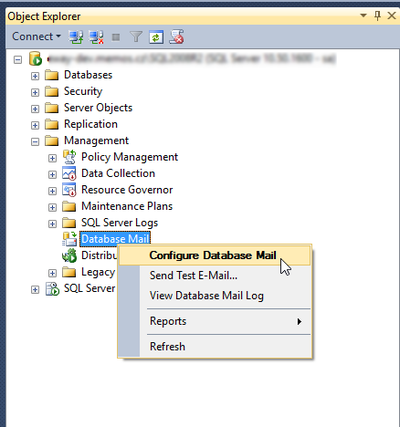
Task: Click the Filter funnel toolbar icon
Action: pos(136,37)
